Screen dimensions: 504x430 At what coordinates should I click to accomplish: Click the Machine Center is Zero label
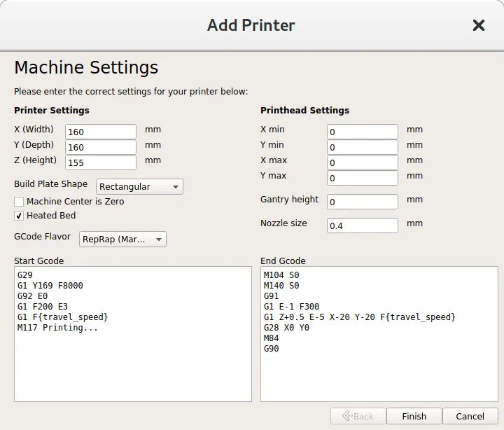[x=76, y=202]
